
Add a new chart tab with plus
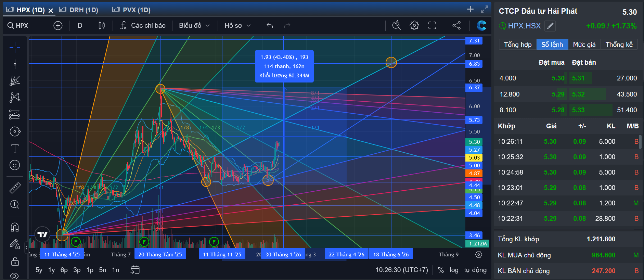click(x=471, y=9)
